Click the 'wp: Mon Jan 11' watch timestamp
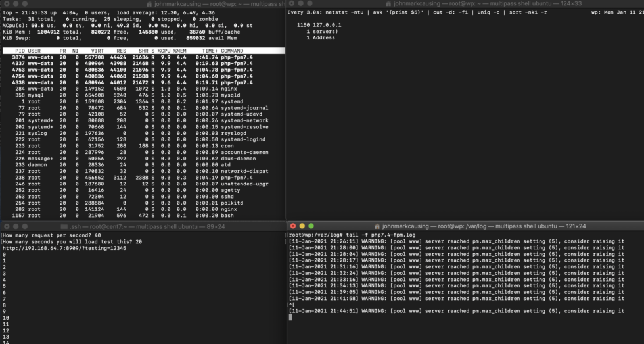Image resolution: width=644 pixels, height=344 pixels. click(x=617, y=12)
